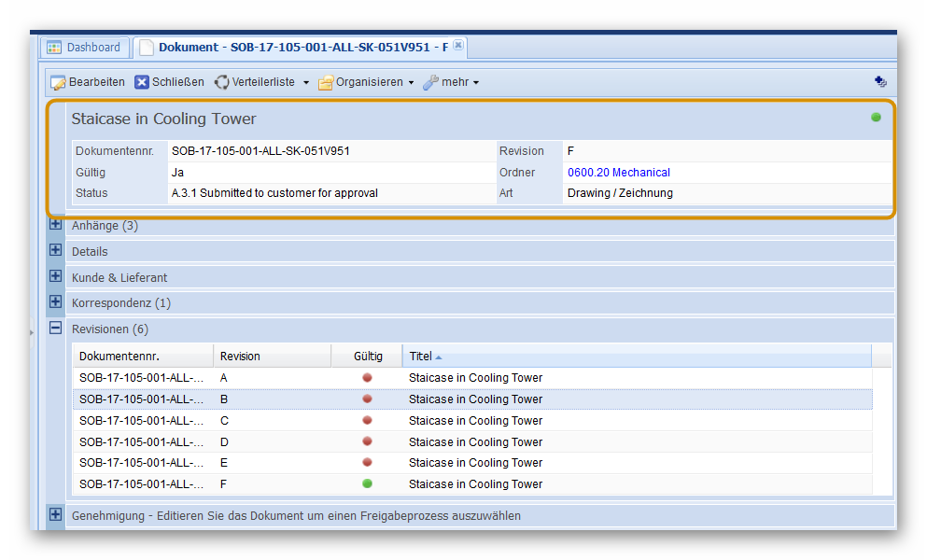Click the Bearbeiten edit icon

(58, 82)
